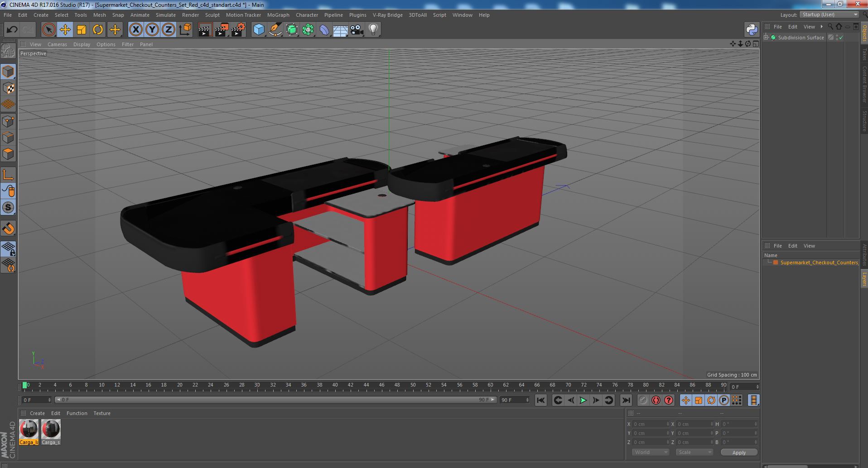This screenshot has height=468, width=868.
Task: Open the viewport Display menu
Action: point(82,44)
